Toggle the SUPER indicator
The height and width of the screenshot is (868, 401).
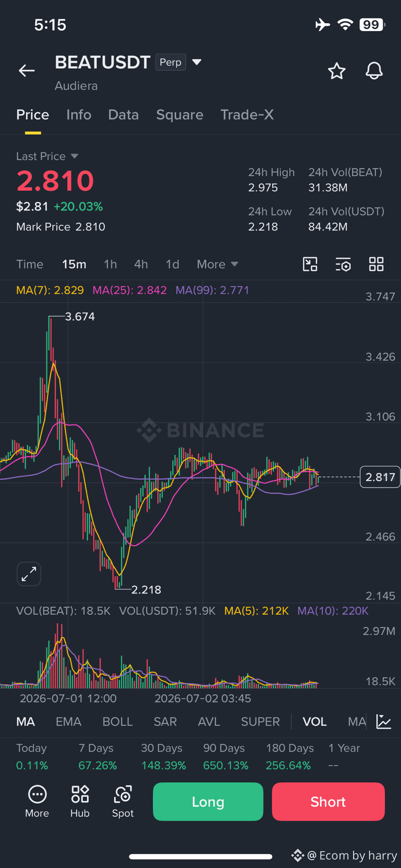(261, 722)
